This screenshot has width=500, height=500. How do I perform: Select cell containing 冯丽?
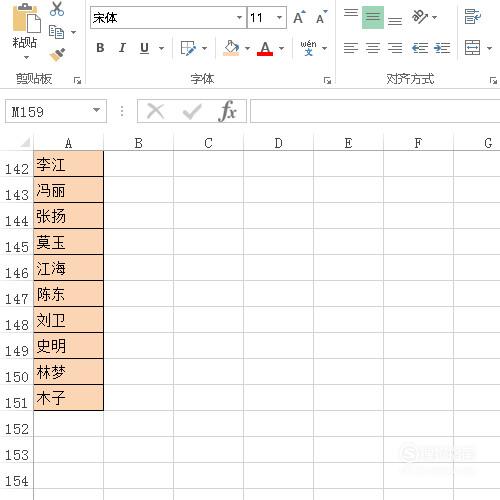[x=69, y=190]
